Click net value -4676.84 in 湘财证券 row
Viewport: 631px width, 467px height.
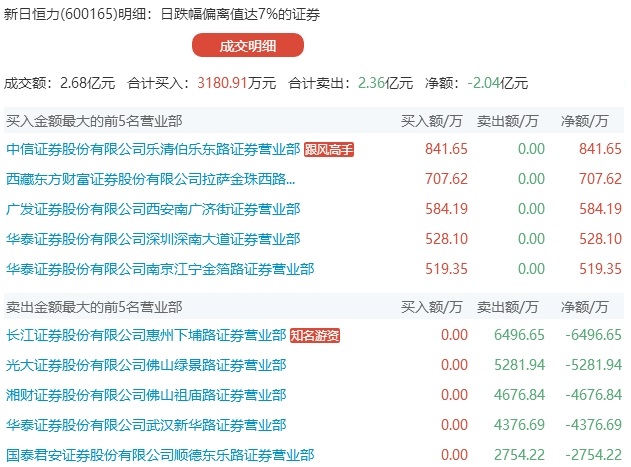[594, 395]
